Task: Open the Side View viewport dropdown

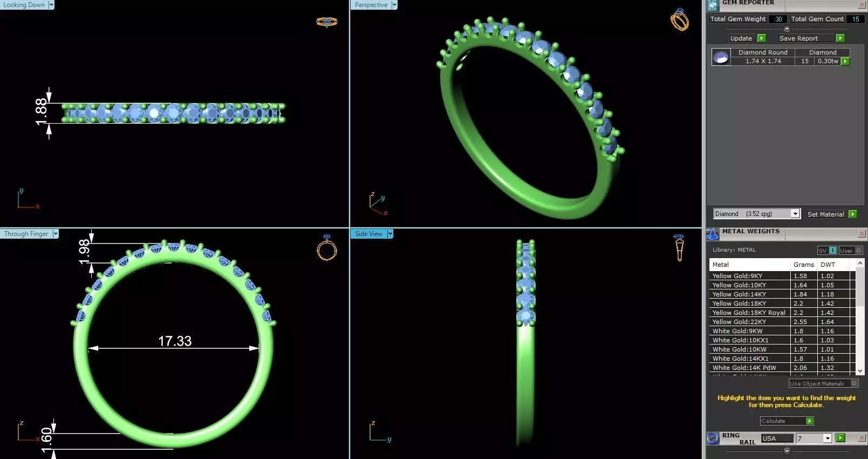Action: [390, 234]
